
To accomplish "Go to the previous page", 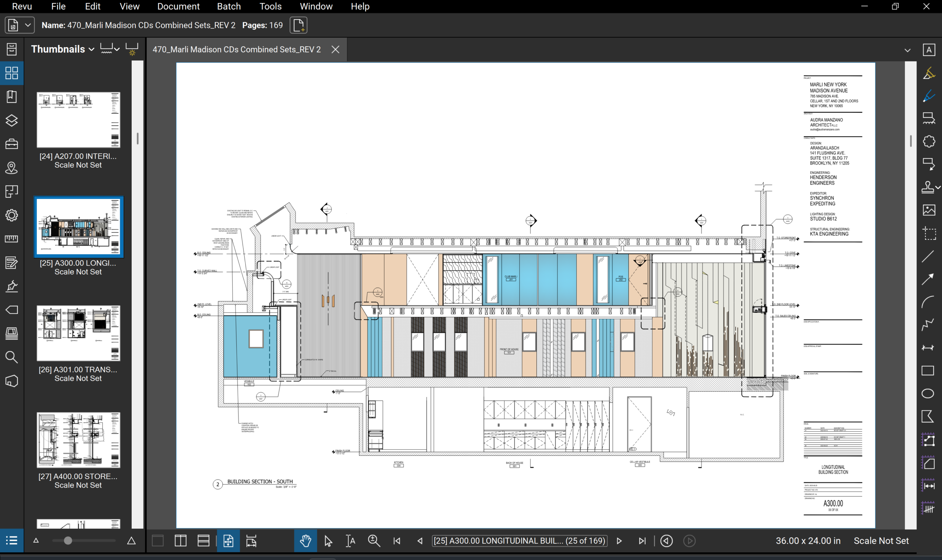I will click(x=420, y=541).
